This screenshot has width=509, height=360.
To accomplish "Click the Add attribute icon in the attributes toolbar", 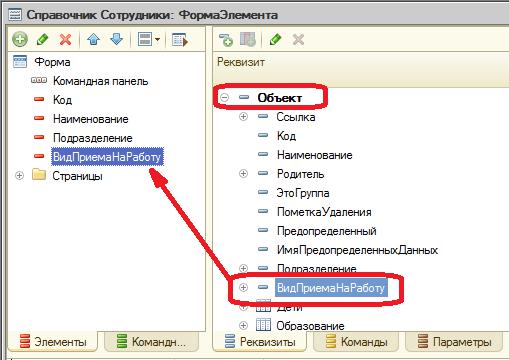I will coord(226,40).
